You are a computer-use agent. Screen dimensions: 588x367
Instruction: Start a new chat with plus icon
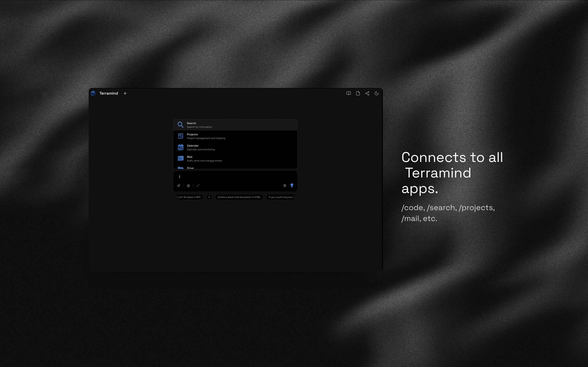[125, 93]
